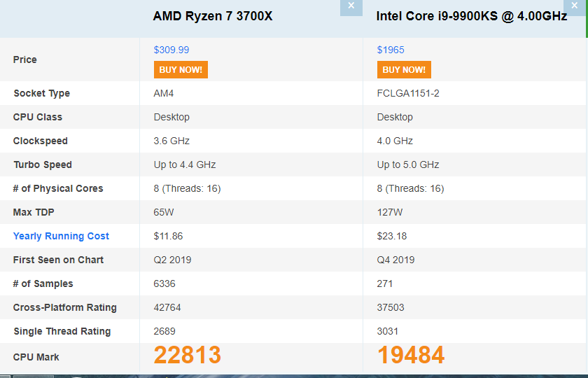Click the 19484 CPU Mark score

tap(411, 355)
